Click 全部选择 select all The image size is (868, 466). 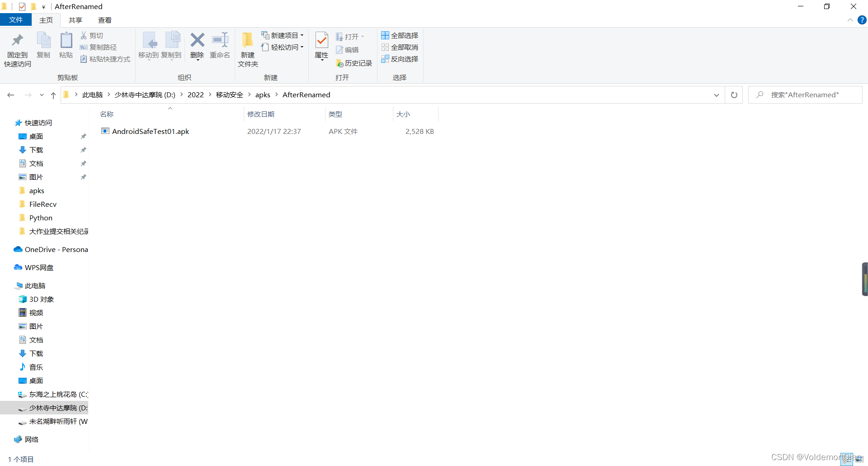(400, 35)
